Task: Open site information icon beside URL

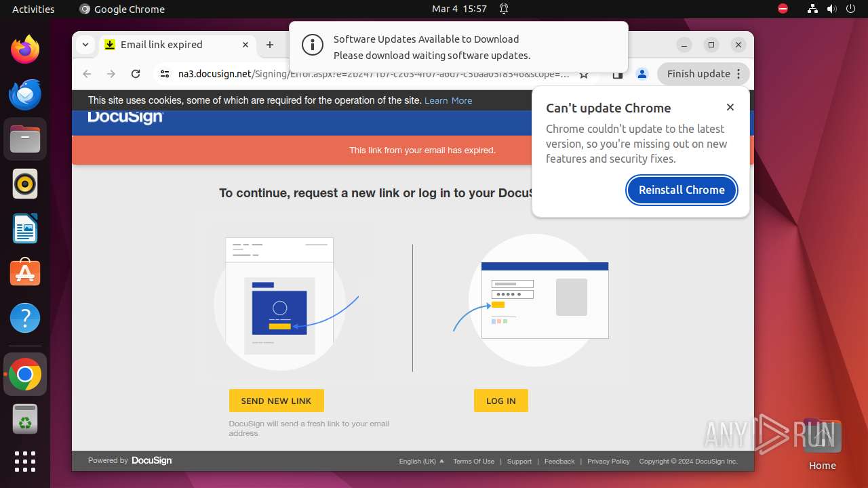Action: (x=165, y=74)
